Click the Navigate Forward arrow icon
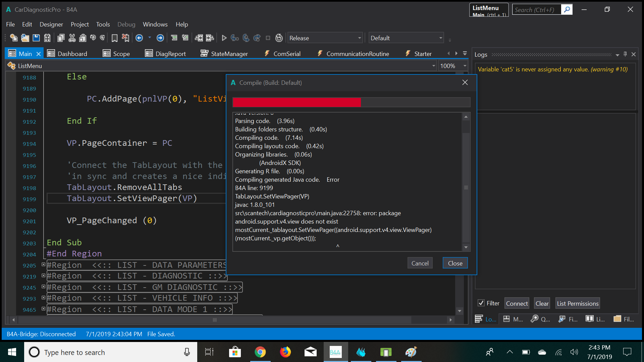 coord(160,38)
